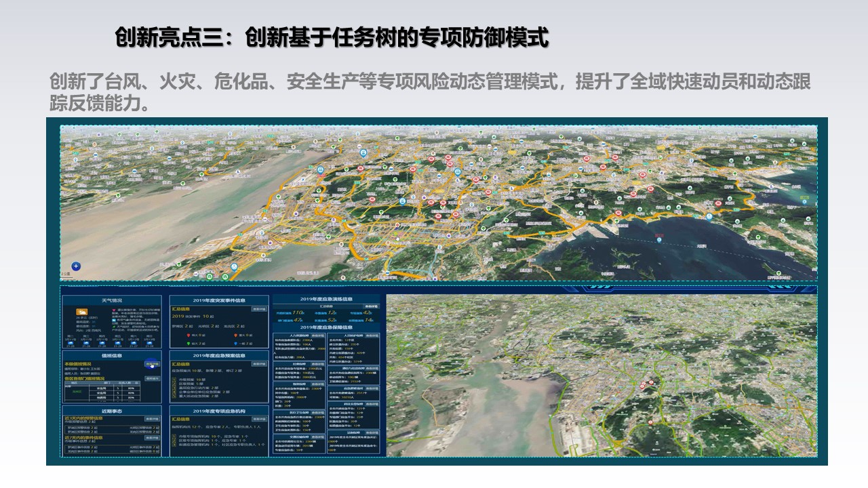Screen dimensions: 868x488
Task: Click the 近期事态 panel header
Action: pyautogui.click(x=112, y=411)
